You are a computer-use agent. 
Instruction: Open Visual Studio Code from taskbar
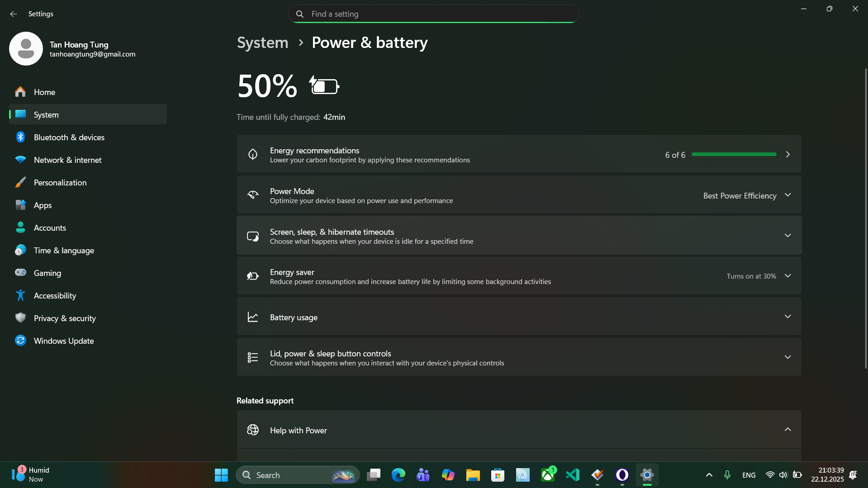coord(573,475)
